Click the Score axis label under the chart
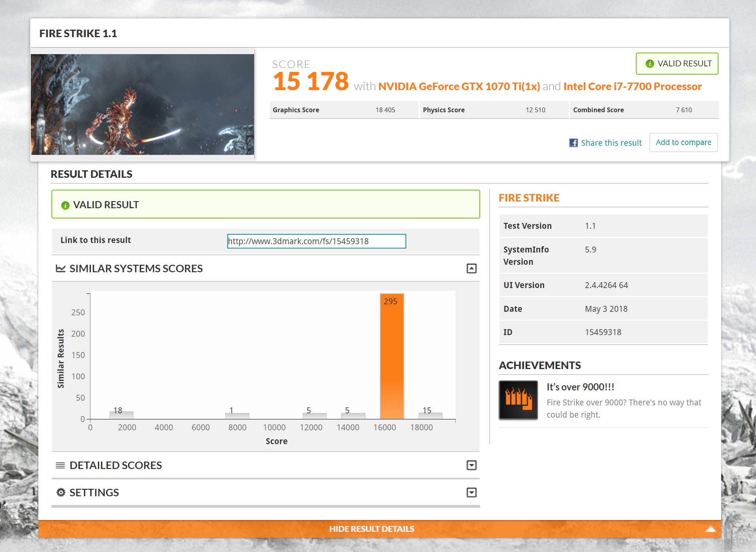The height and width of the screenshot is (552, 756). click(x=277, y=441)
